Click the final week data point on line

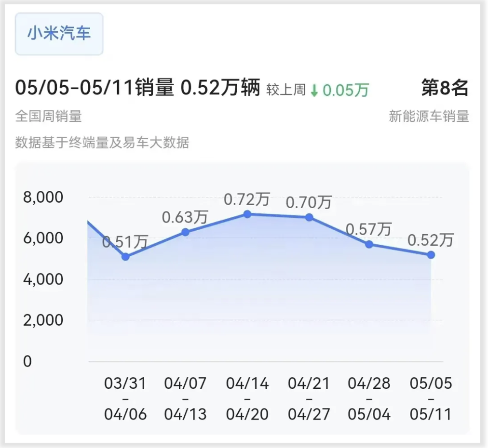[431, 254]
